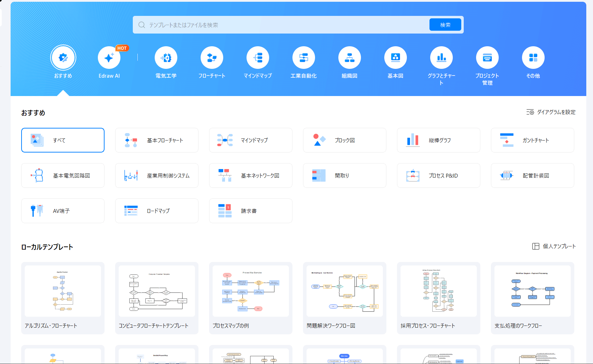Click the 支払処理のワークフロー caption
The width and height of the screenshot is (593, 364).
tap(518, 326)
